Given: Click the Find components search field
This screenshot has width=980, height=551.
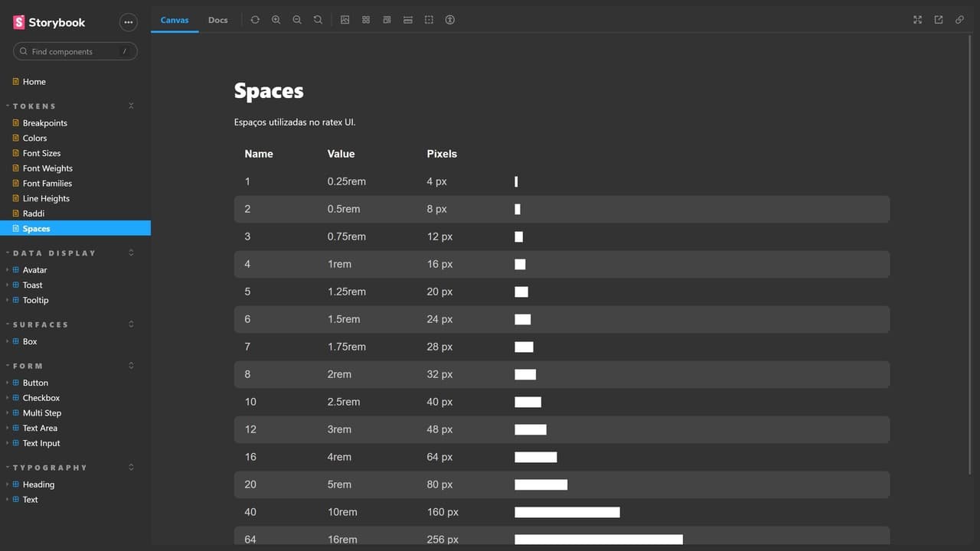Looking at the screenshot, I should coord(75,51).
